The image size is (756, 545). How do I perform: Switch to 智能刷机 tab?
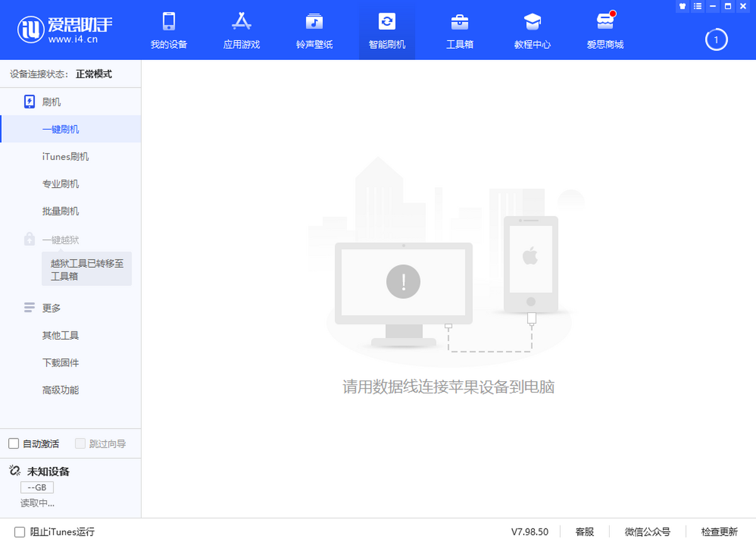click(387, 30)
